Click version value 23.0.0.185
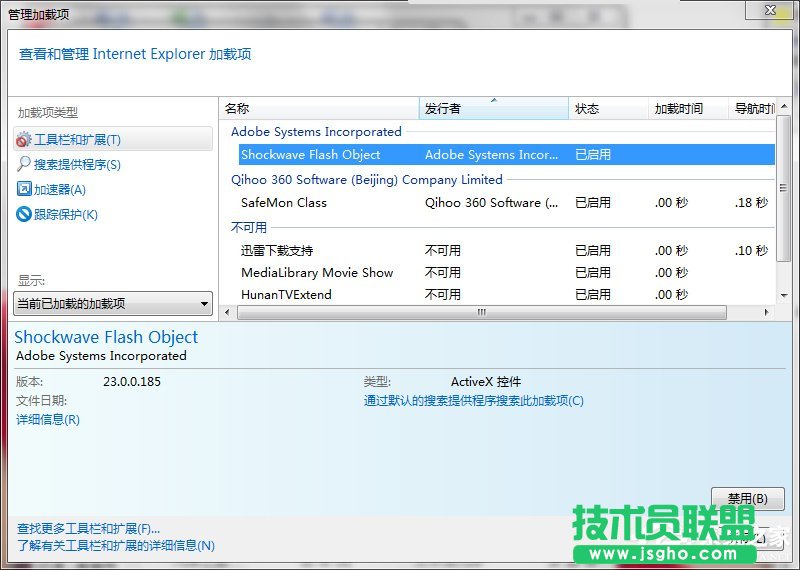This screenshot has width=800, height=570. click(x=132, y=382)
